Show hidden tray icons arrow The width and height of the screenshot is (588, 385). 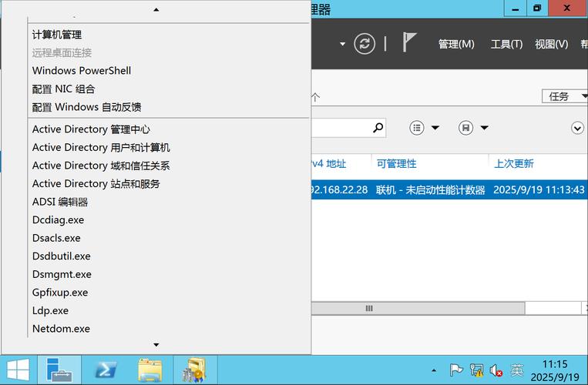pyautogui.click(x=434, y=370)
